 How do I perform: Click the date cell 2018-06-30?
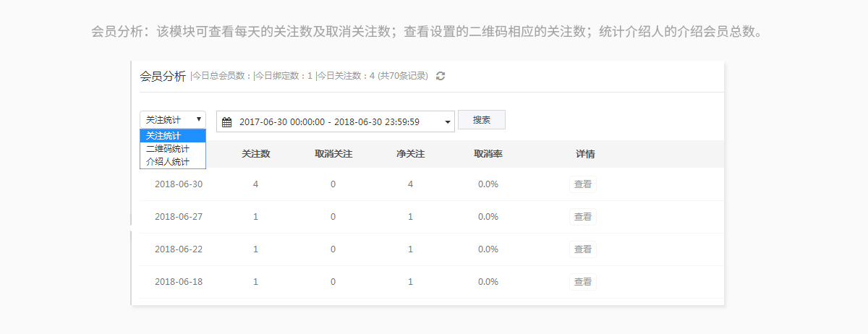pyautogui.click(x=179, y=184)
